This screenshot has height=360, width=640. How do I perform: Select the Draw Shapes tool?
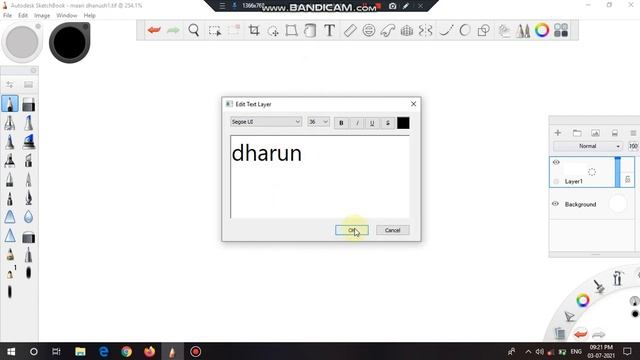(484, 31)
